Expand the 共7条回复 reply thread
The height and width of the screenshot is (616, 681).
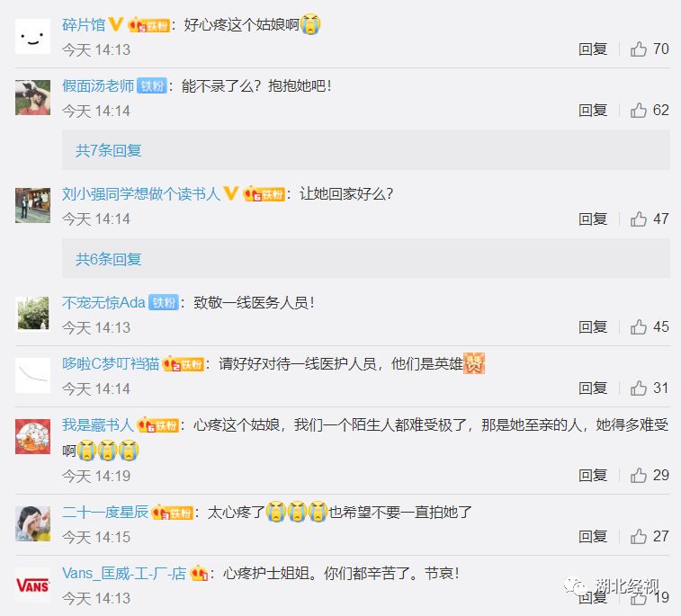109,150
